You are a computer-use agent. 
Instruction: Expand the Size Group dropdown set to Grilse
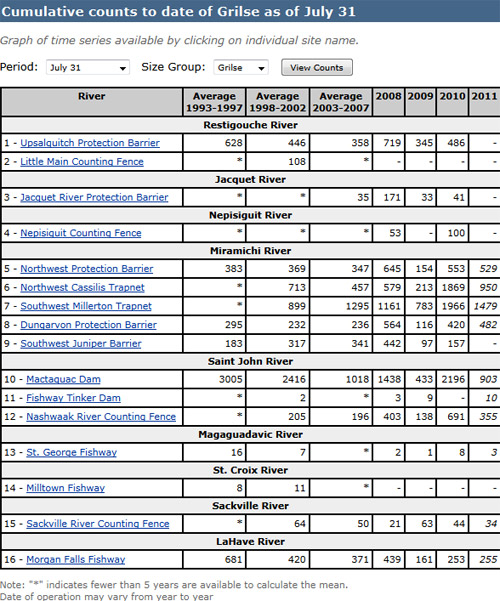(x=240, y=67)
